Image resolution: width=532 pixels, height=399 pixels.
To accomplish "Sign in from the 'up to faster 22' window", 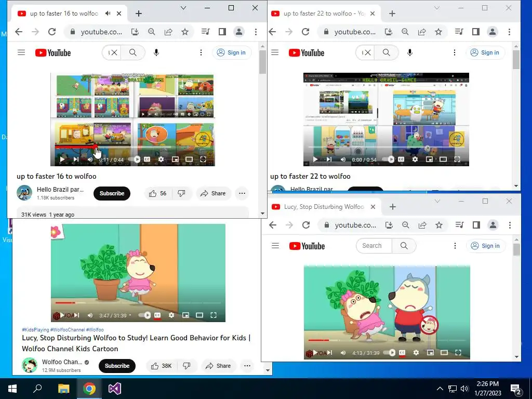I will pyautogui.click(x=485, y=52).
